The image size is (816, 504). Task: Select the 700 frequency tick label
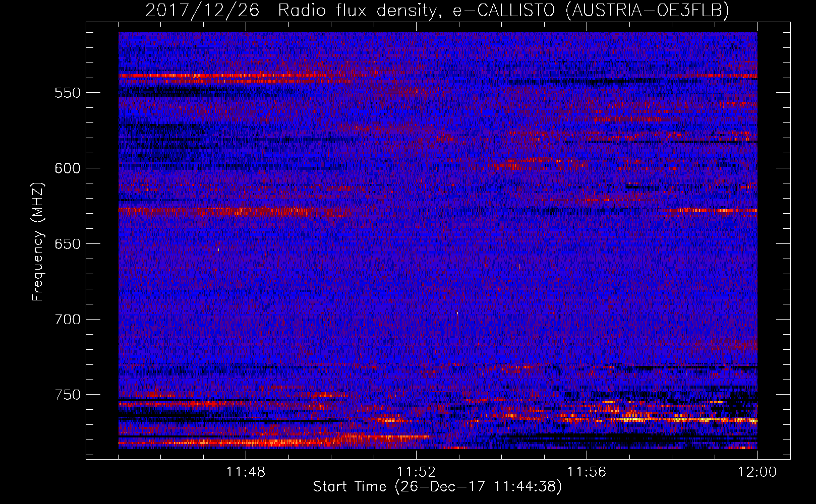[x=68, y=320]
